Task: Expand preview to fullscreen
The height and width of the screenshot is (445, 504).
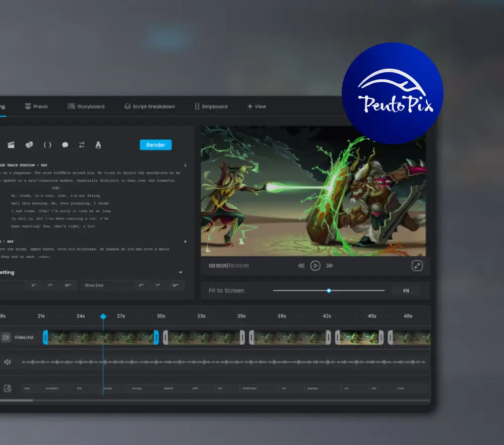Action: pos(417,266)
